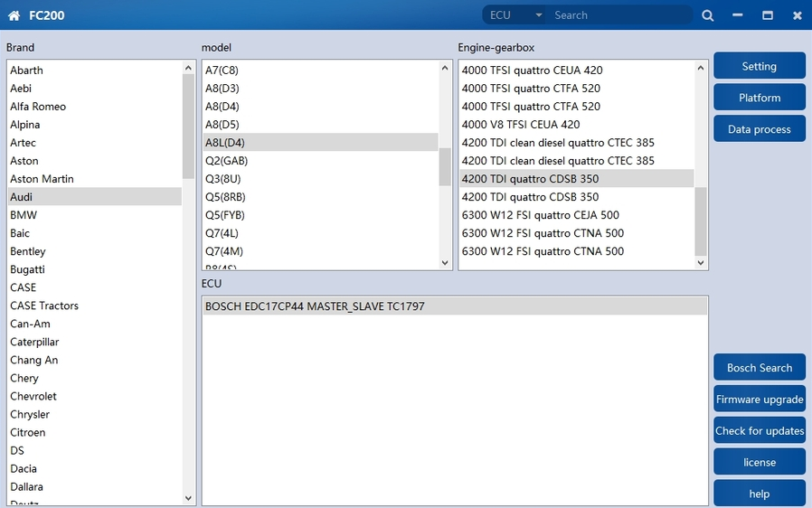Minimize the FC200 window
This screenshot has width=812, height=508.
coord(738,15)
